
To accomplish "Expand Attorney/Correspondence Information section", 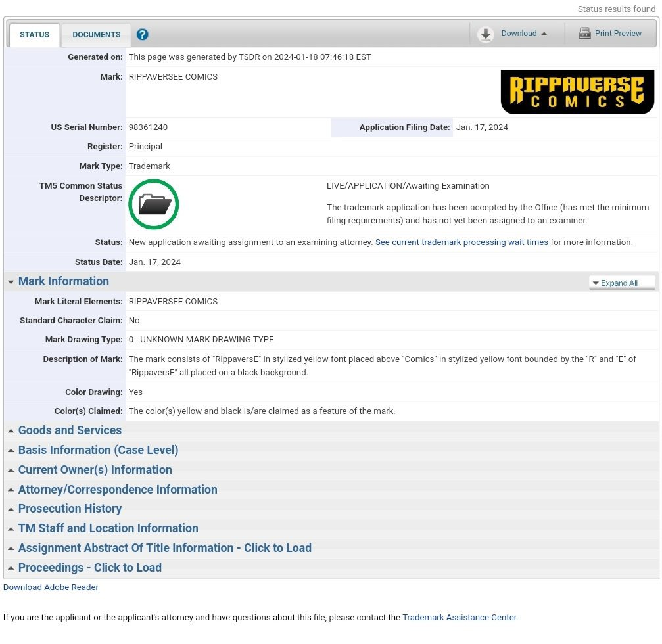I will [118, 489].
